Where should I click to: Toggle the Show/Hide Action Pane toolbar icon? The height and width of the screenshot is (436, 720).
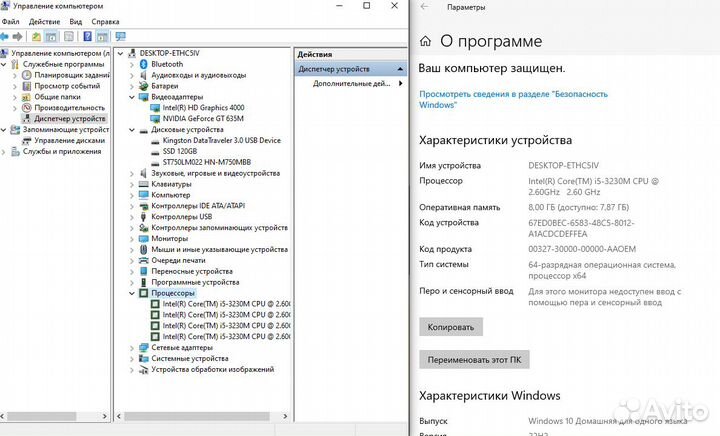click(102, 36)
